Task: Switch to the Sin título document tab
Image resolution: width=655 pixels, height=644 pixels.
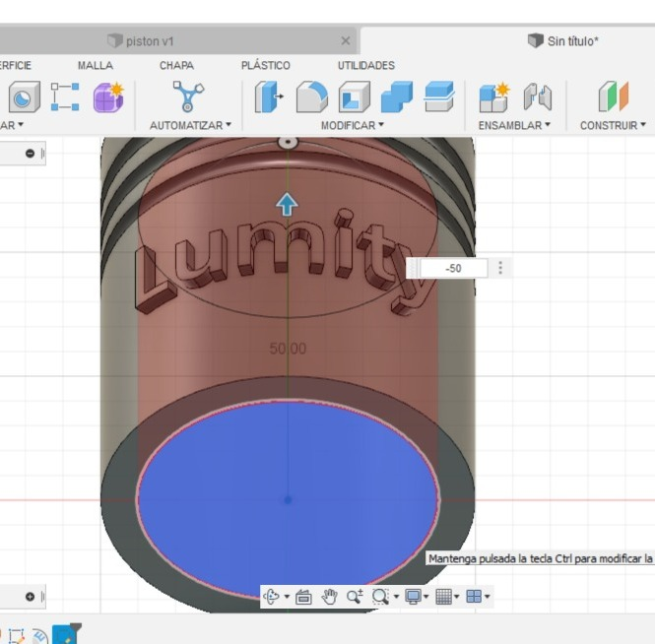Action: point(562,41)
